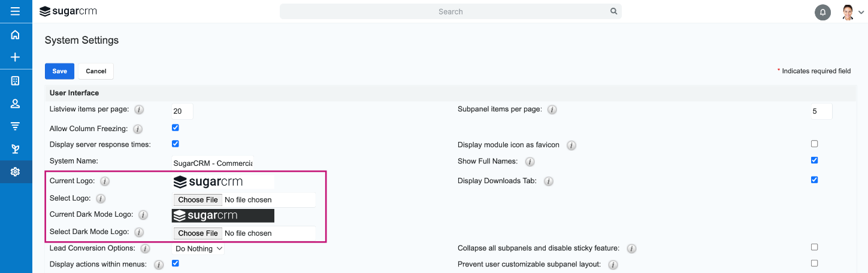Viewport: 868px width, 273px height.
Task: Show info for Listview items per page
Action: (x=139, y=110)
